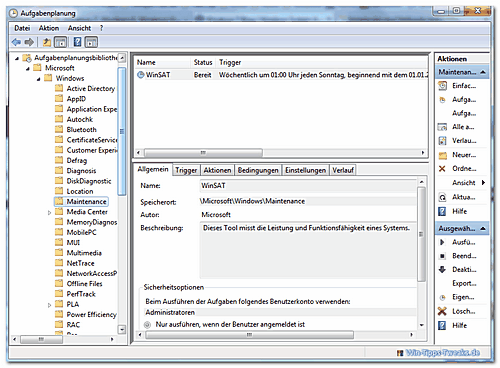This screenshot has height=368, width=500.
Task: Select the Offline Files folder
Action: click(x=84, y=284)
